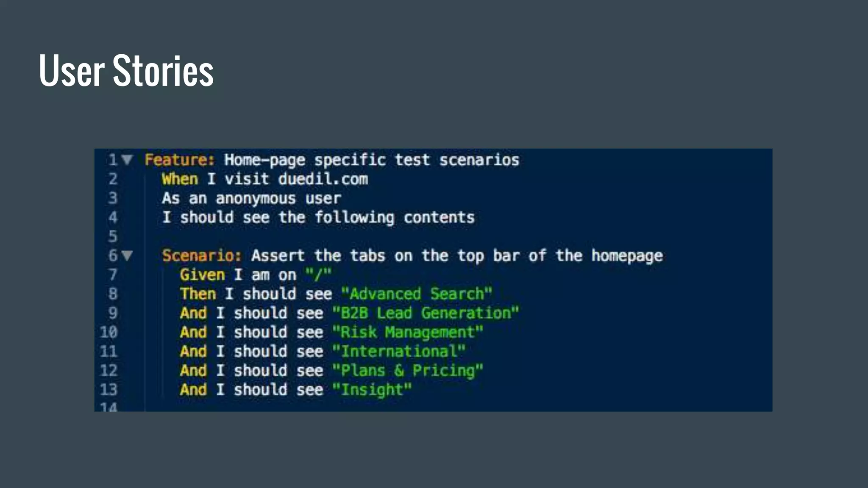The width and height of the screenshot is (868, 488).
Task: Click the "duedil.com" text on line 2
Action: pyautogui.click(x=323, y=179)
